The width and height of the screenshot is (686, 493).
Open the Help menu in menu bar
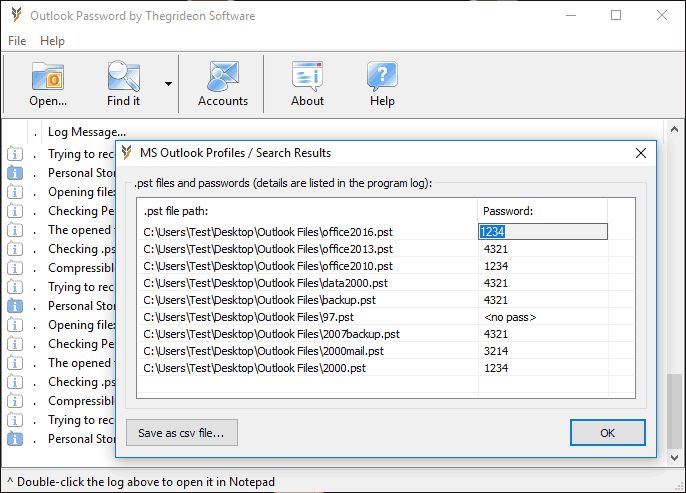(x=52, y=41)
